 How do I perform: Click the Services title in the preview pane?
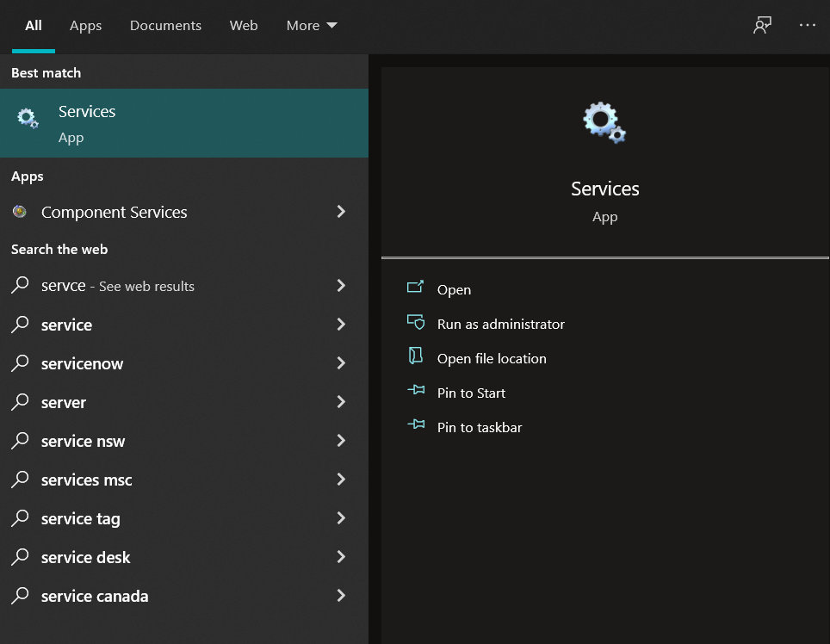coord(605,189)
